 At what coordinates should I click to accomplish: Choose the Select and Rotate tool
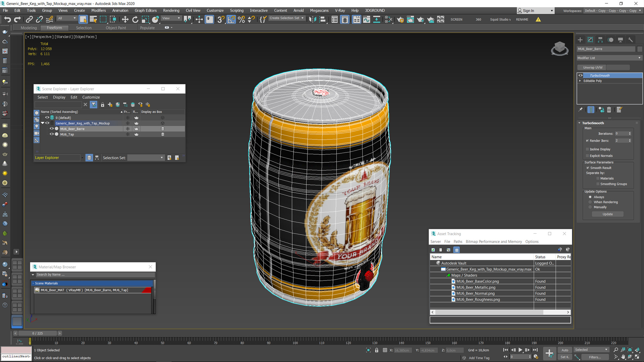click(135, 19)
